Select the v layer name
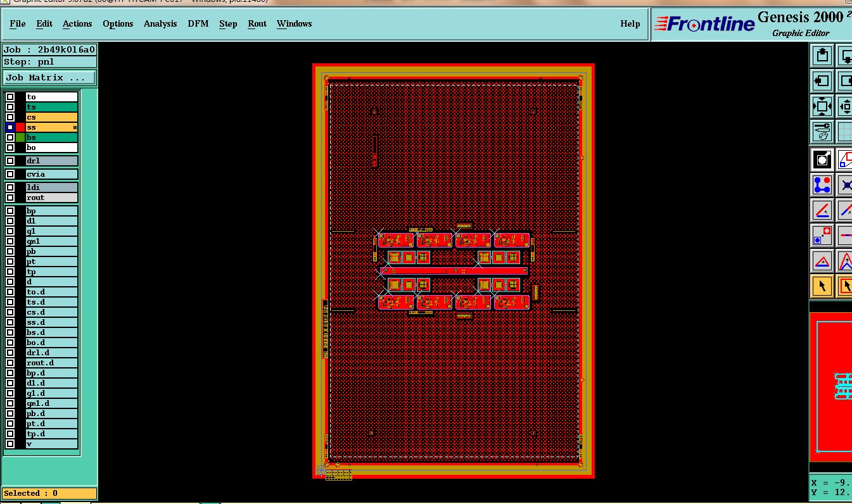Image resolution: width=852 pixels, height=504 pixels. pyautogui.click(x=52, y=444)
